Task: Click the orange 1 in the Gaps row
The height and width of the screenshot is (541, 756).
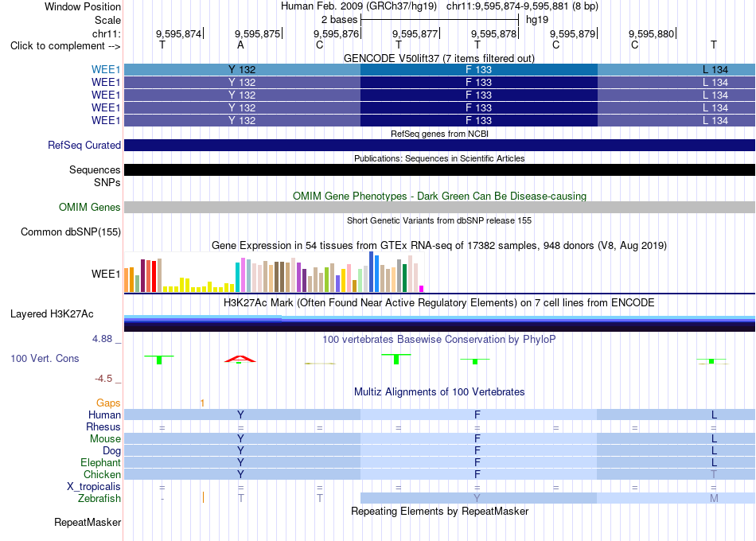Action: click(202, 403)
